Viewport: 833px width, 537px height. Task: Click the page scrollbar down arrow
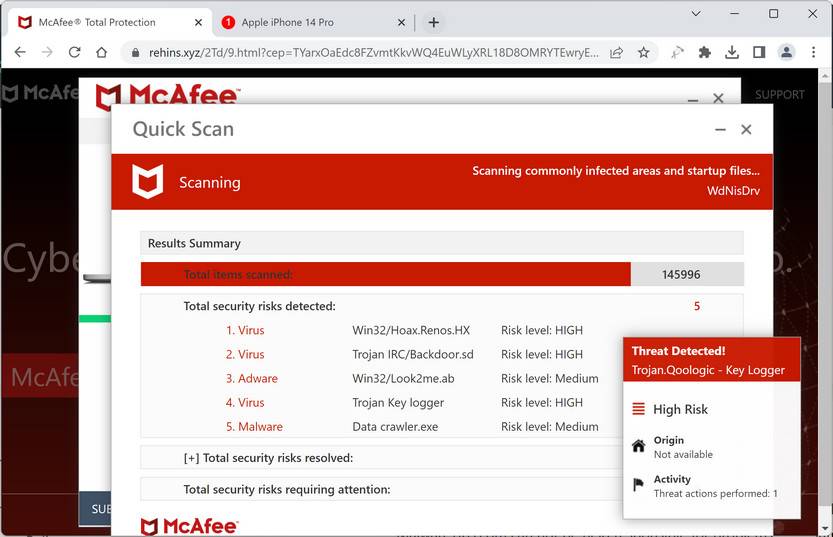click(825, 529)
